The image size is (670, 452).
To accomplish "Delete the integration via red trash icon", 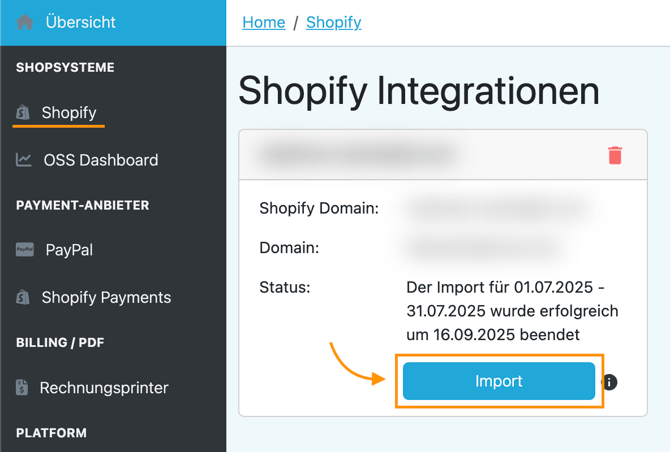I will [x=615, y=155].
